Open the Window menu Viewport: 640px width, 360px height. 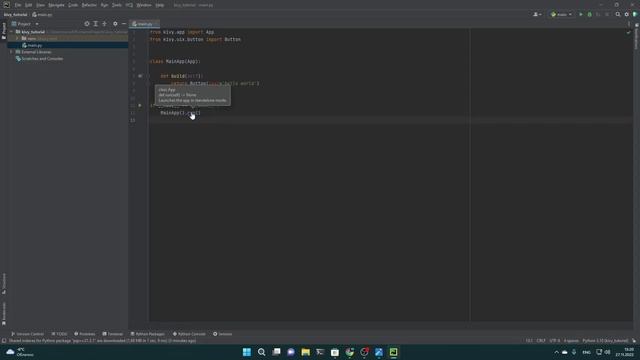[x=144, y=5]
